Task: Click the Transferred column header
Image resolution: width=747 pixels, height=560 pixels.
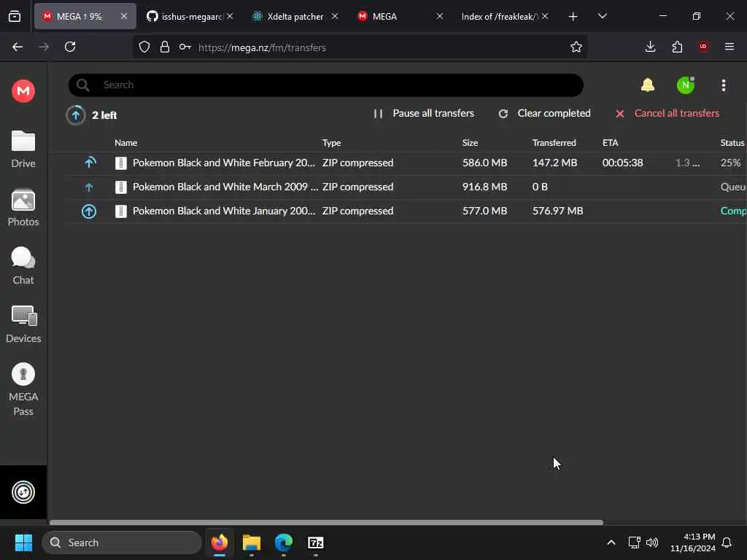Action: click(554, 142)
